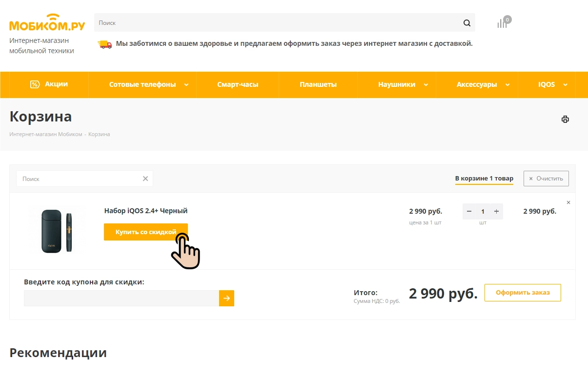The width and height of the screenshot is (588, 380).
Task: Open the Акции menu item
Action: 56,84
